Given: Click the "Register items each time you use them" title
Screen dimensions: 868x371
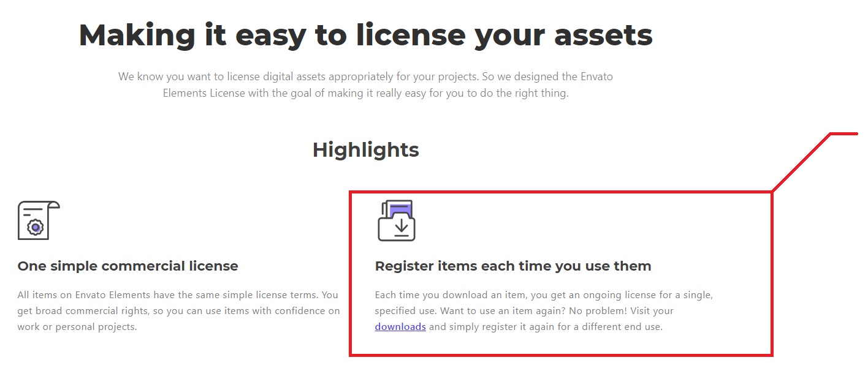Looking at the screenshot, I should pyautogui.click(x=512, y=266).
